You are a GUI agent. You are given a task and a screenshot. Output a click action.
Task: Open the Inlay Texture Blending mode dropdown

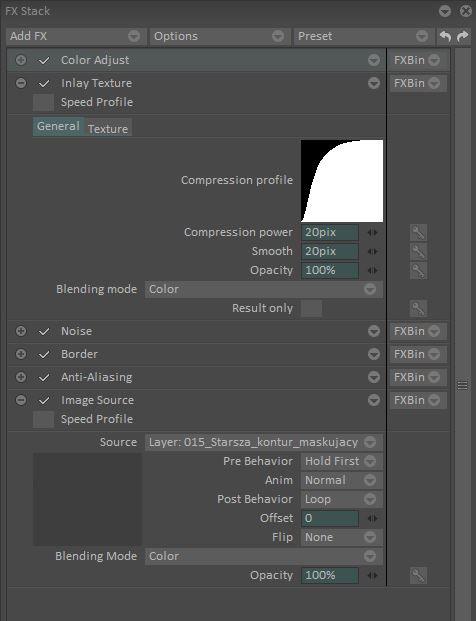264,290
